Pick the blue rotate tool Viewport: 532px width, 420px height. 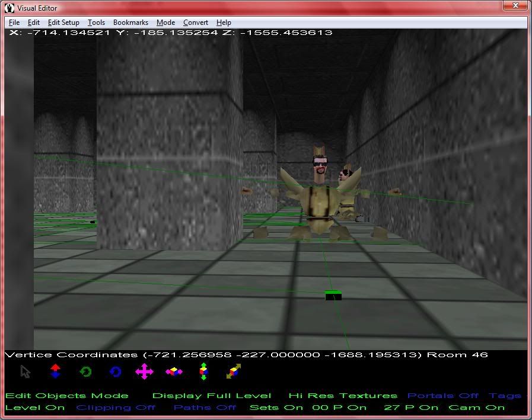pos(116,372)
